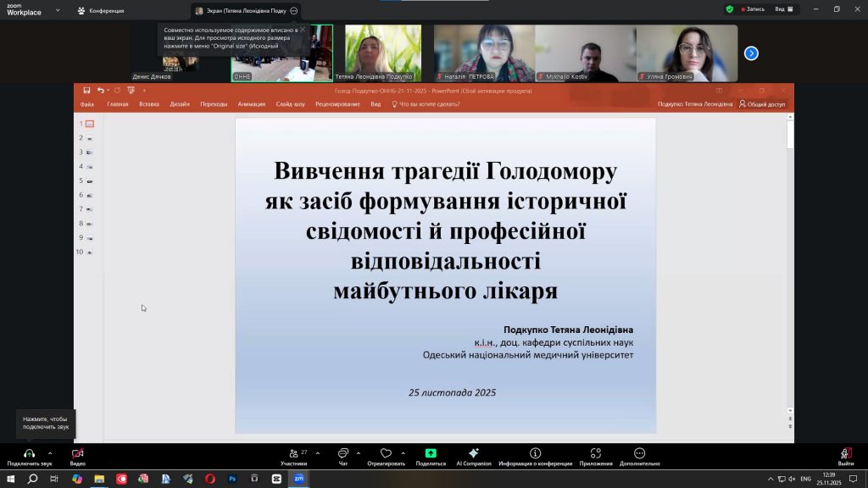The height and width of the screenshot is (488, 868).
Task: Open the View dropdown at top right
Action: 785,9
